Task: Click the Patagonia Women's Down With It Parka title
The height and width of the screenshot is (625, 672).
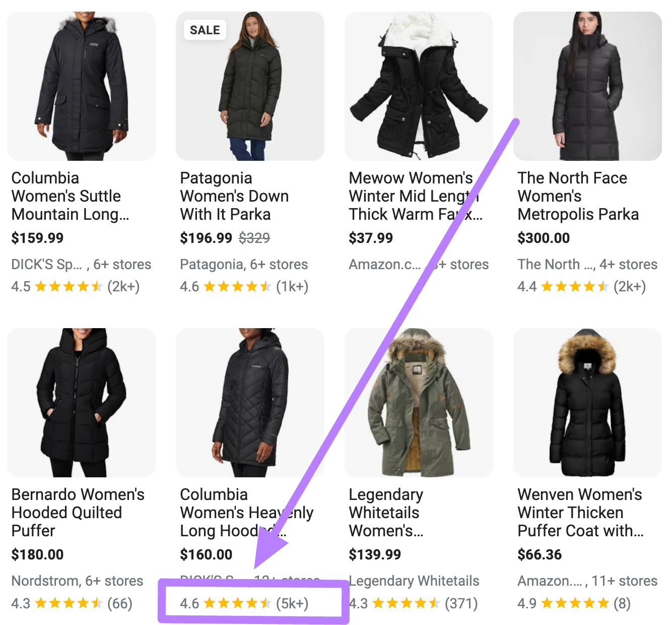Action: [234, 196]
